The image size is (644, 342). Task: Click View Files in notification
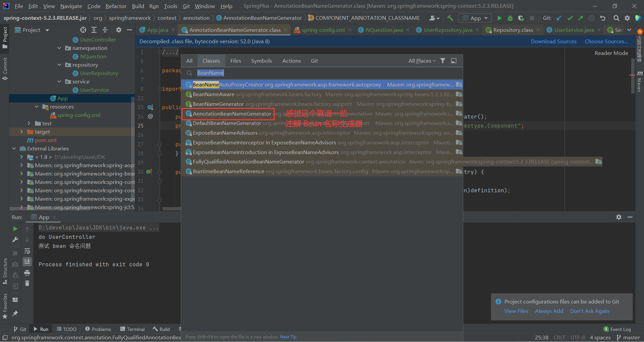(516, 311)
